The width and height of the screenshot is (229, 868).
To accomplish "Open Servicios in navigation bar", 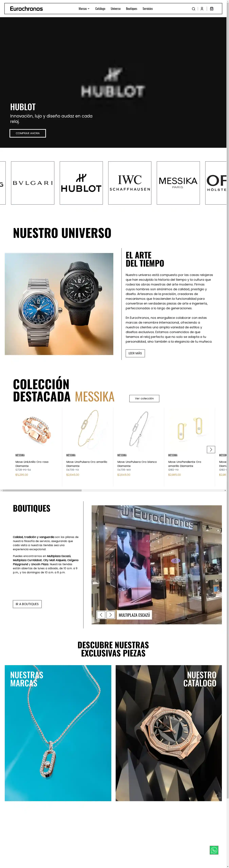I will (148, 9).
